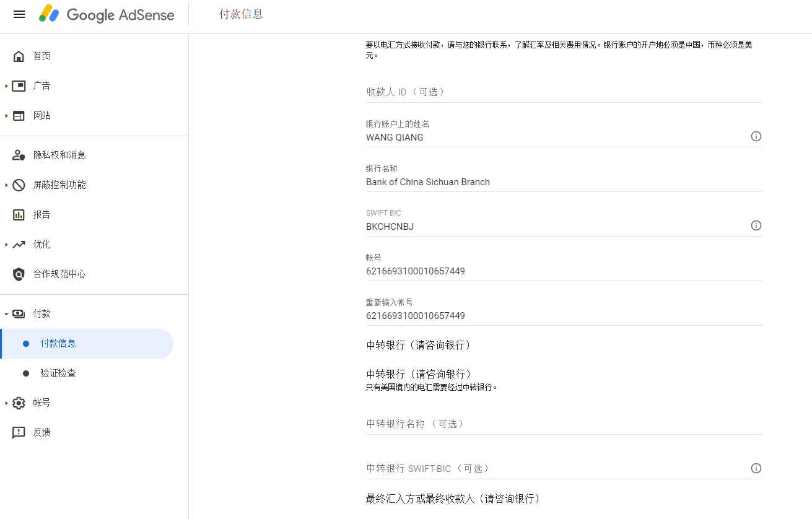The width and height of the screenshot is (812, 519).
Task: Click the 银行名称 input field
Action: (x=564, y=182)
